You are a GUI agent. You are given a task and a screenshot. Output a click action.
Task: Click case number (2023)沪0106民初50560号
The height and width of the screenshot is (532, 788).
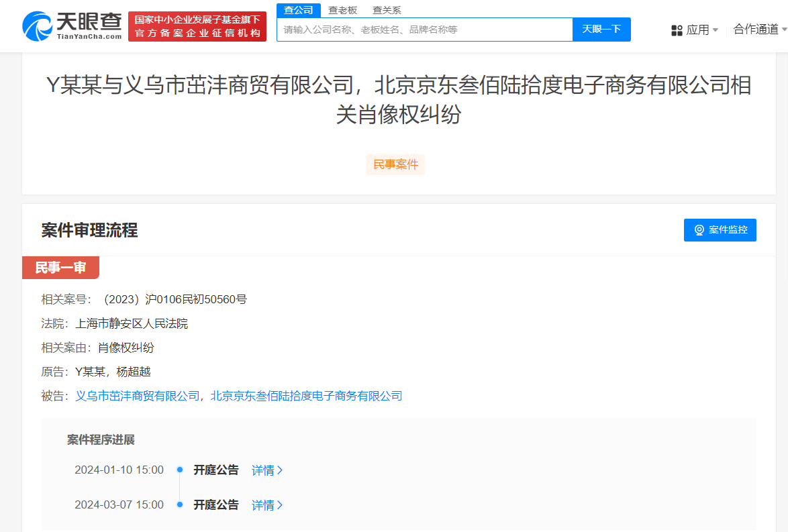point(175,299)
